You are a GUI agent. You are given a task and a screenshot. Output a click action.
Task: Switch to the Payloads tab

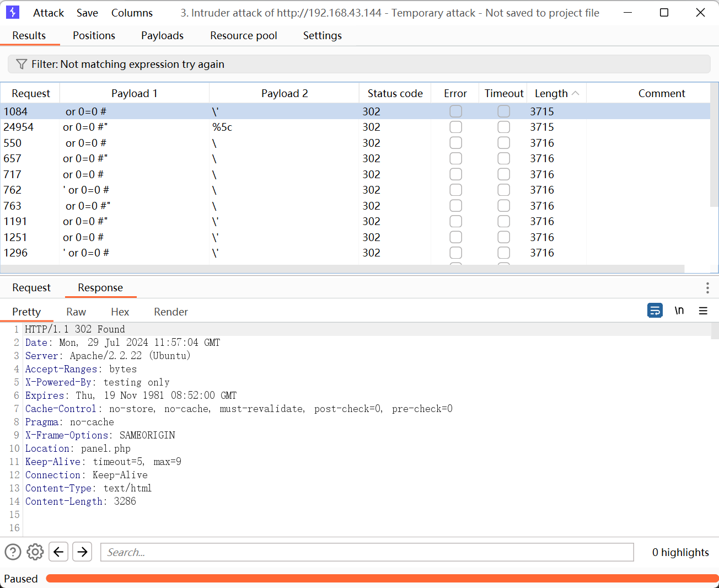click(162, 35)
